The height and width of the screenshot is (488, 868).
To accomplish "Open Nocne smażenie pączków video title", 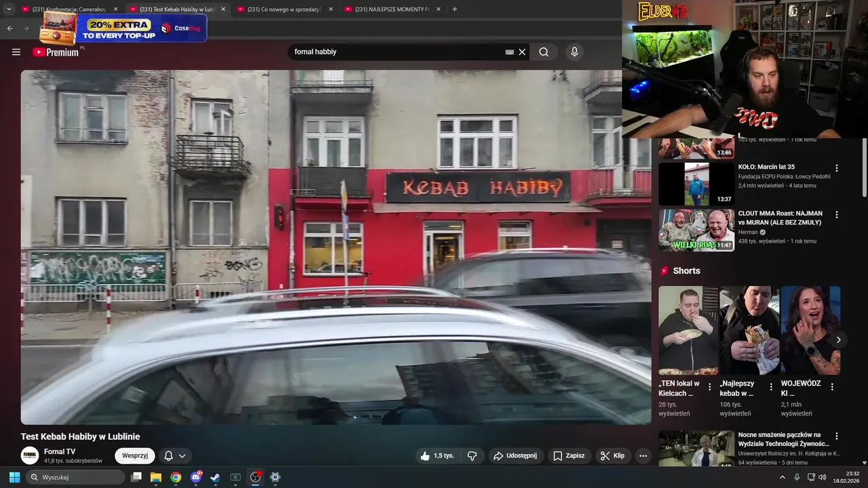I will (783, 439).
